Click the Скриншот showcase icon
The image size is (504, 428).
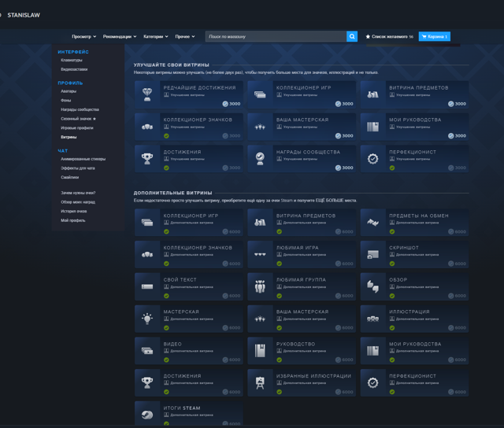372,254
